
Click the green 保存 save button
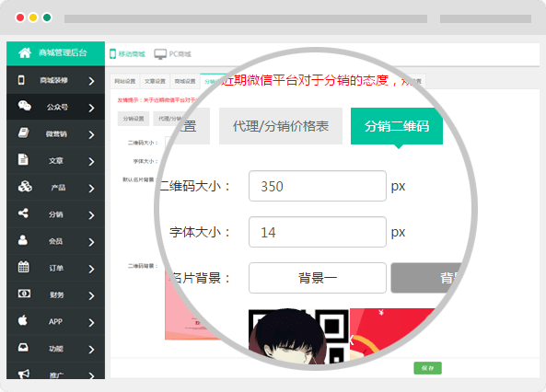coord(427,368)
